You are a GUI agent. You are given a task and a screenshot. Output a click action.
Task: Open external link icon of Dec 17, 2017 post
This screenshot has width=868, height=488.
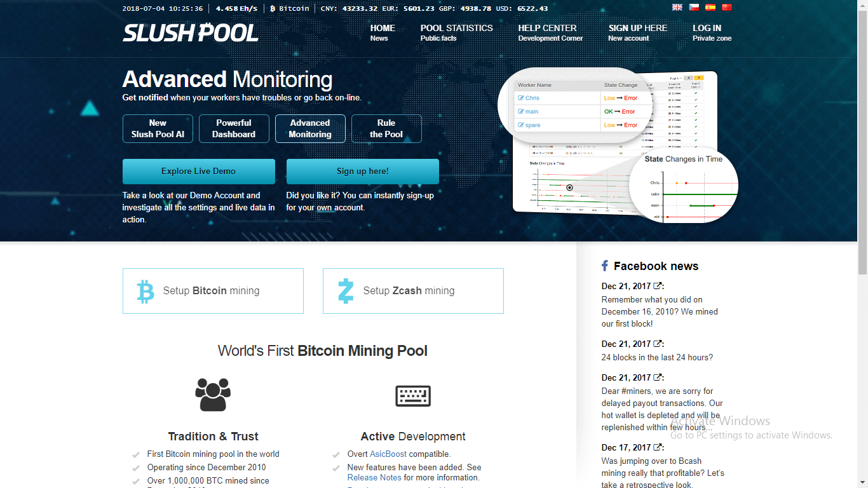658,447
